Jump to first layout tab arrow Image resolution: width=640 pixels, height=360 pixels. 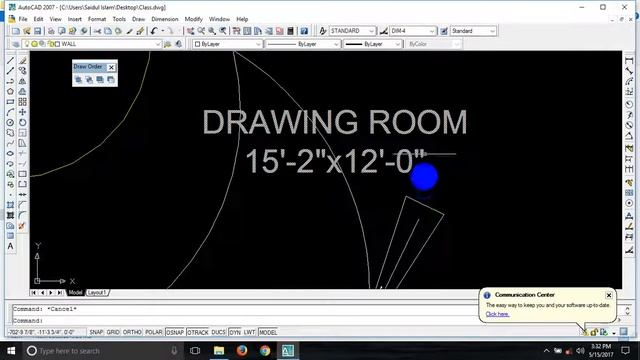[x=34, y=293]
